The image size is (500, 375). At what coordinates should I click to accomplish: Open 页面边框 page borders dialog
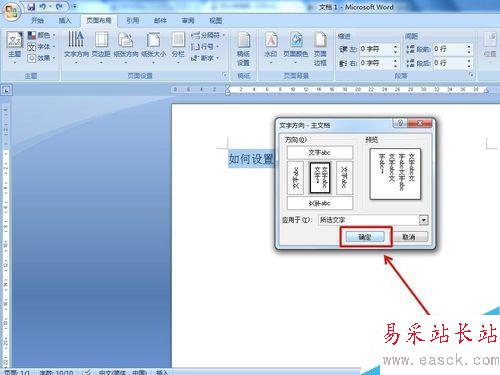pyautogui.click(x=320, y=49)
